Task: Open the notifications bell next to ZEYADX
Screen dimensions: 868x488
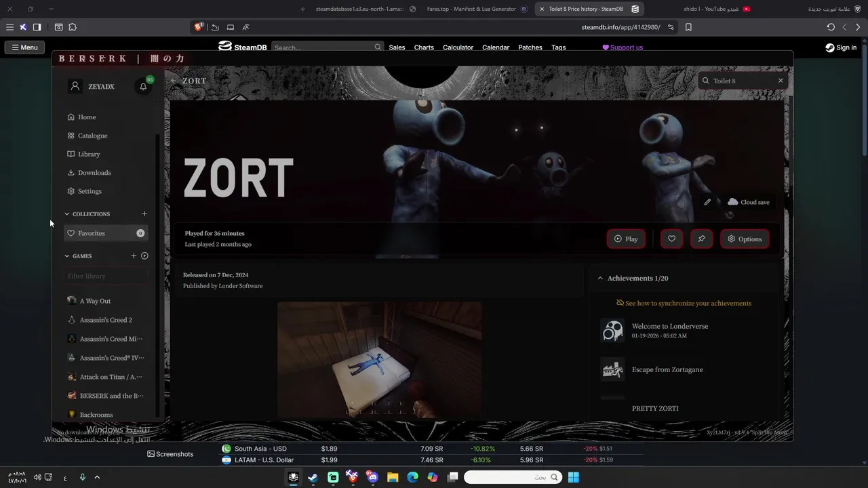Action: [143, 87]
